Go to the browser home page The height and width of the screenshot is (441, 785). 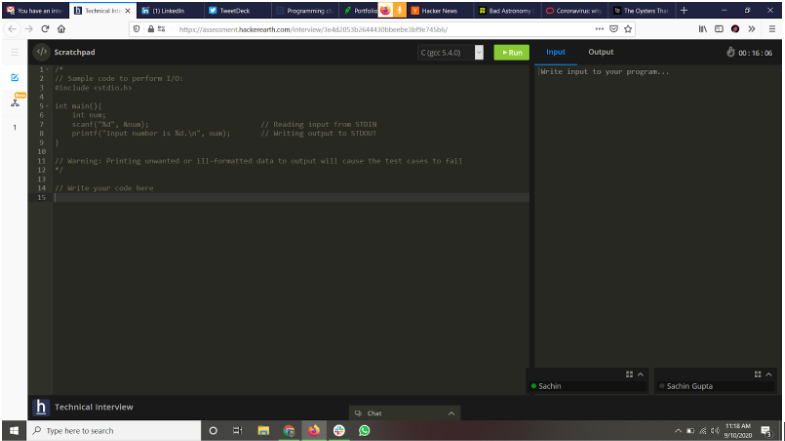pos(61,30)
